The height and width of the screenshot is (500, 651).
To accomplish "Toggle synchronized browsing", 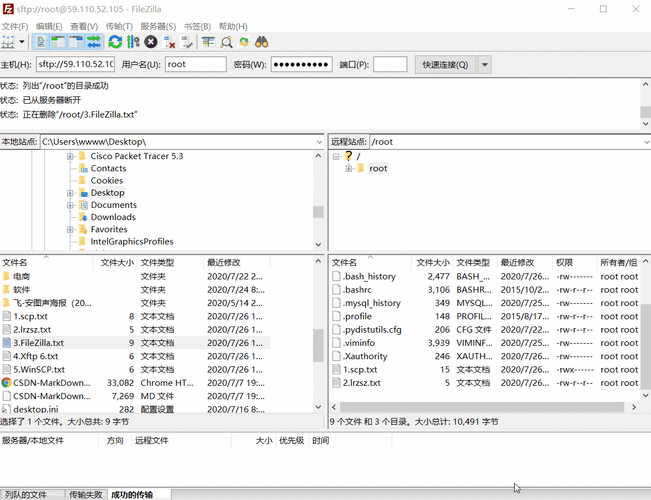I will [244, 42].
